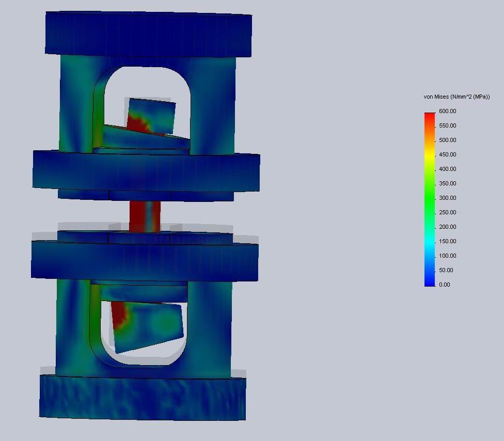Image resolution: width=504 pixels, height=441 pixels.
Task: Select the top circular plate of the model
Action: (x=149, y=34)
